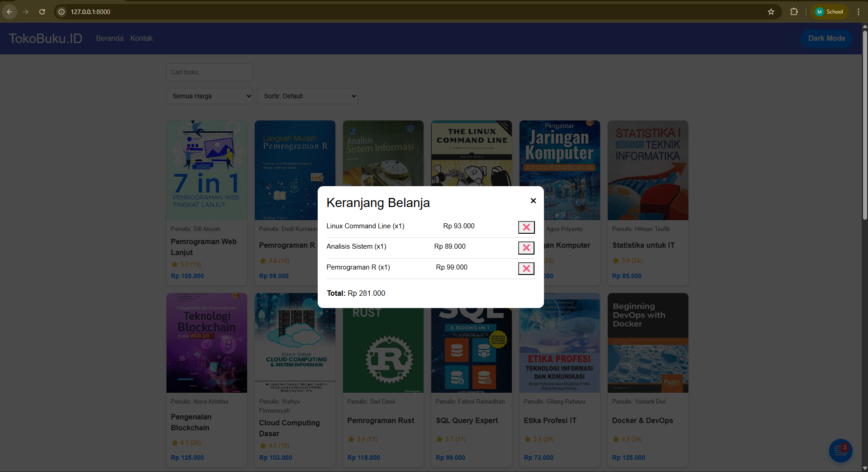Click the Etika Profesi IT title
This screenshot has width=868, height=472.
[550, 420]
